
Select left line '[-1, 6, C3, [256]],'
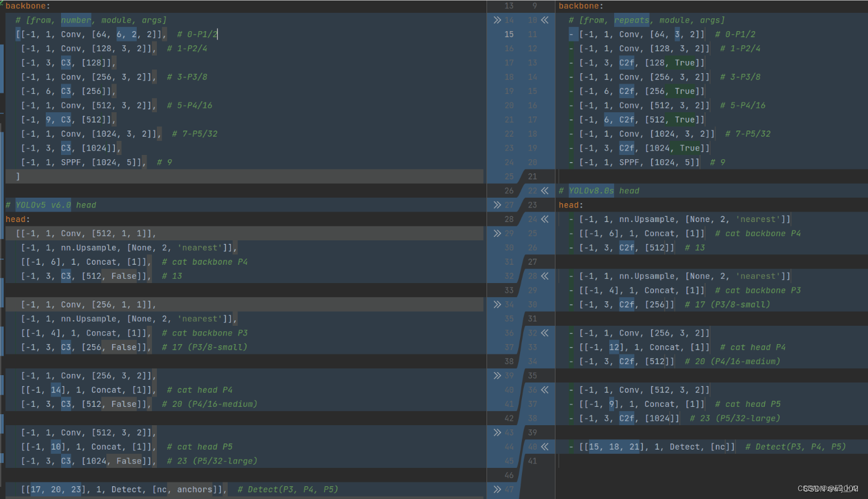coord(68,92)
